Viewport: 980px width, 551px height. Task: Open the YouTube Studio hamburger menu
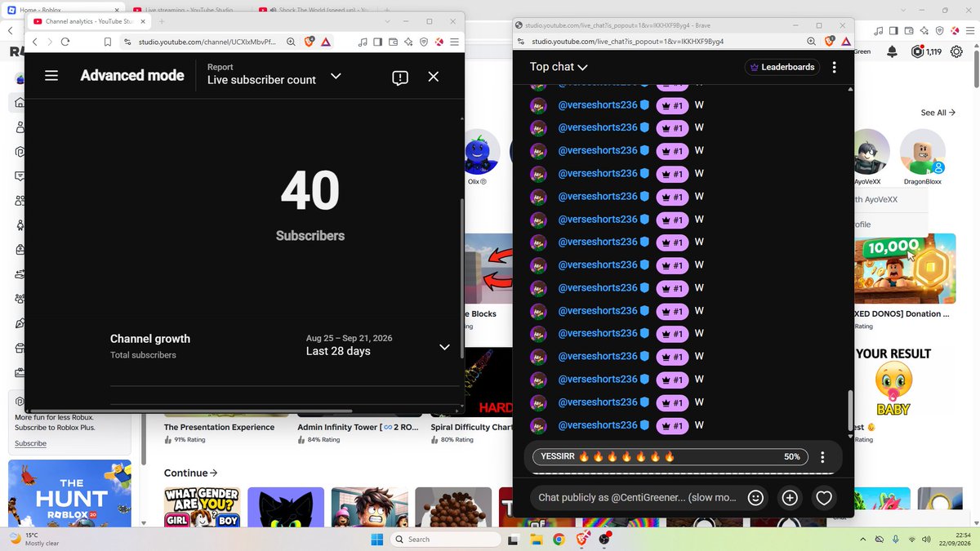coord(51,76)
